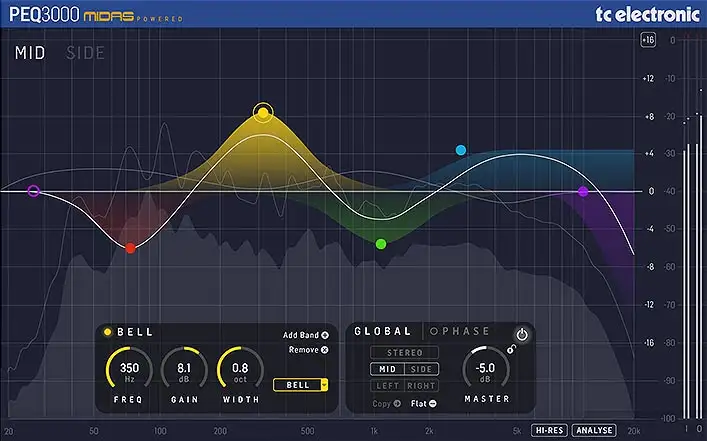Toggle the EQ power bypass button
Viewport: 707px width, 441px height.
(x=522, y=335)
